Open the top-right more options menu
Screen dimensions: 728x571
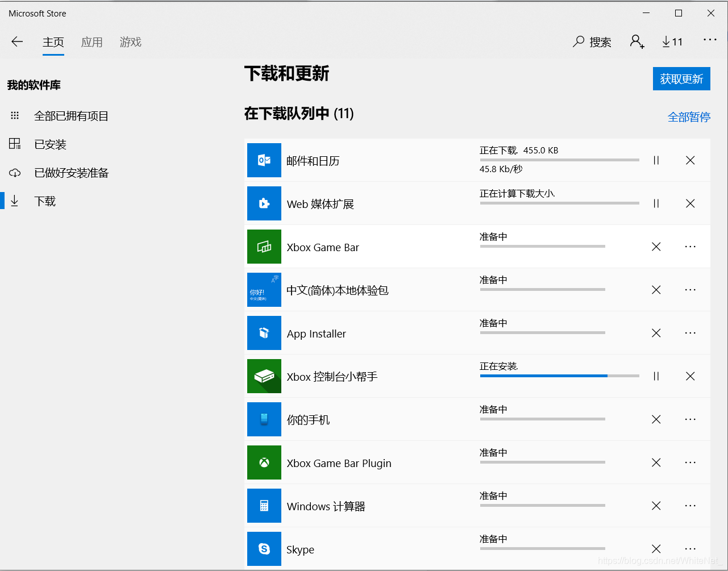tap(710, 40)
